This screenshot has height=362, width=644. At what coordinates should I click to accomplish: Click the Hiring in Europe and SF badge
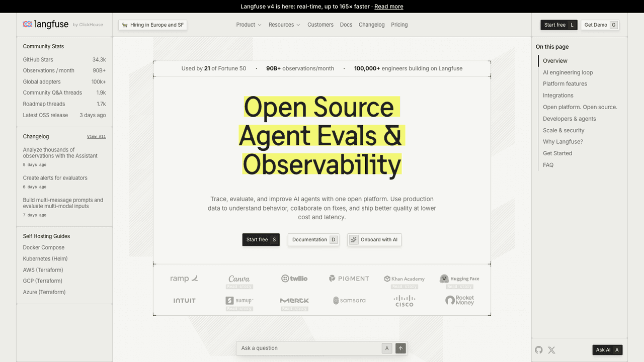[x=152, y=25]
